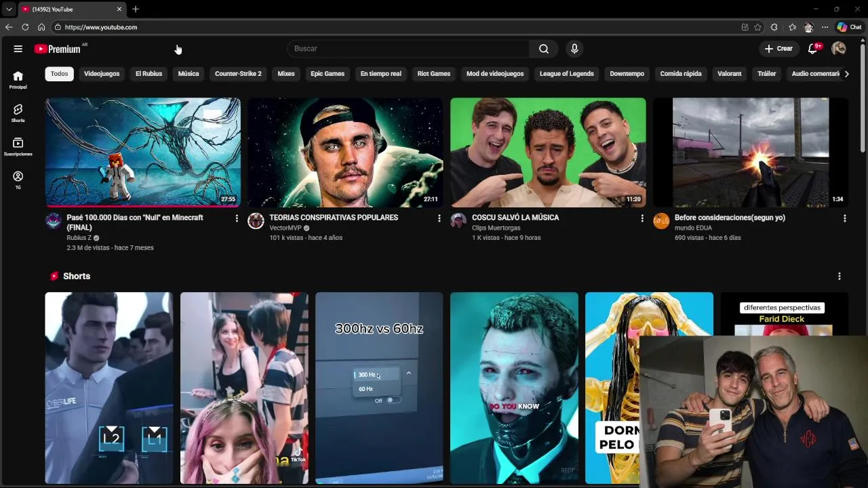868x488 pixels.
Task: Open VectorMVP channel avatar
Action: (256, 221)
